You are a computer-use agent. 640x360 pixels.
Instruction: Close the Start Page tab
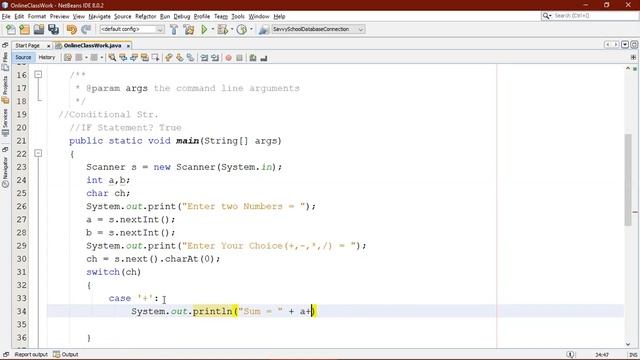point(48,46)
